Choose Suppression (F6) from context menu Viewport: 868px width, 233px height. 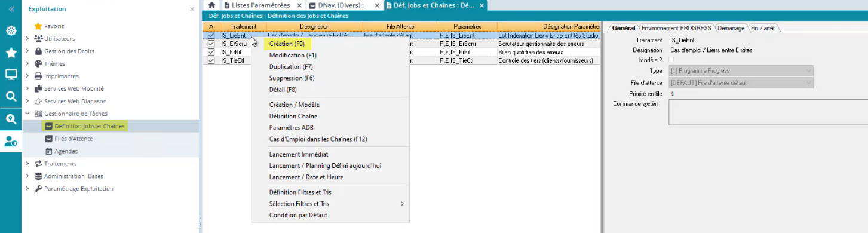(292, 78)
